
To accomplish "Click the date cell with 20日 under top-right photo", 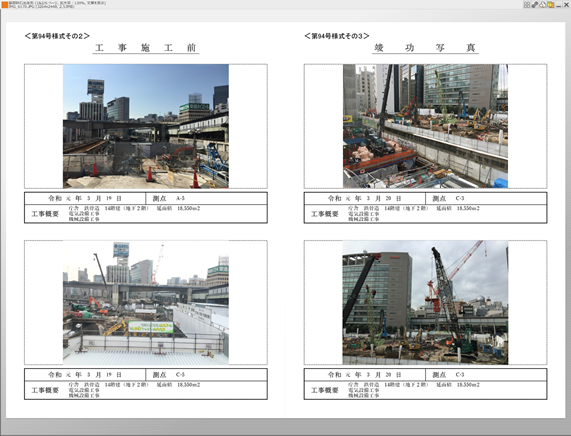I will pos(365,199).
